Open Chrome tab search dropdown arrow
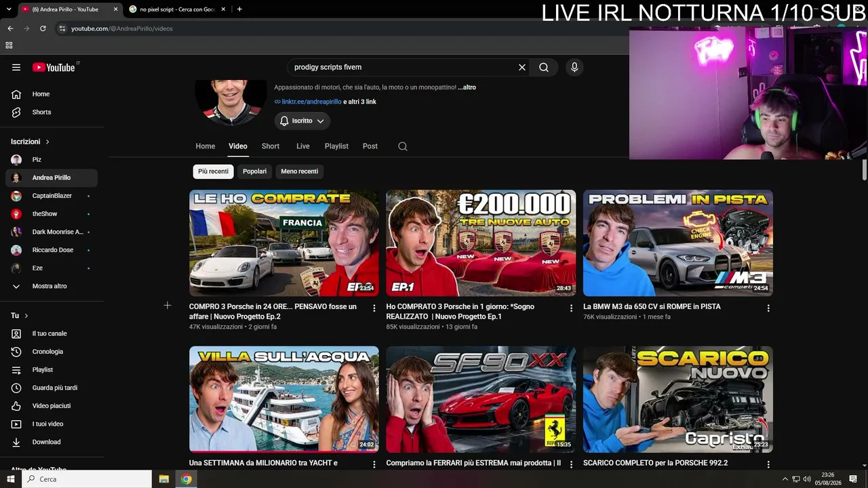The height and width of the screenshot is (488, 868). 9,9
